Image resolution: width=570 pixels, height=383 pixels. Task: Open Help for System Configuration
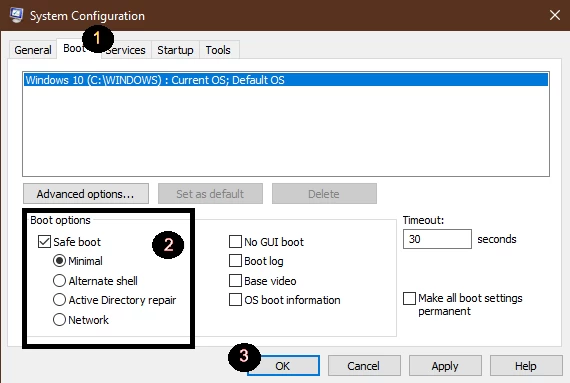526,366
